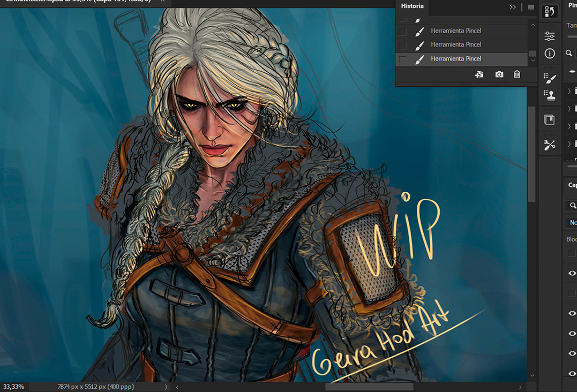This screenshot has height=392, width=577.
Task: Click the horizontal scroll-right arrow
Action: [520, 387]
